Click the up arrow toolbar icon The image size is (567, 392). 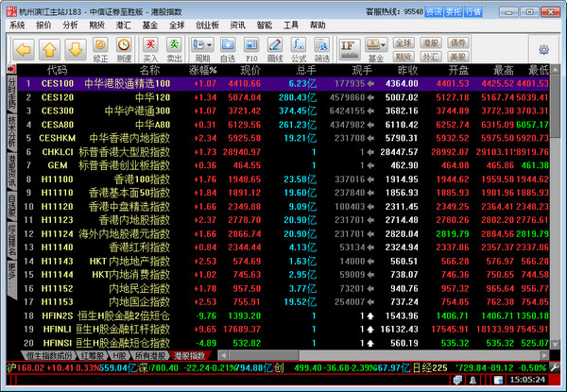point(47,48)
